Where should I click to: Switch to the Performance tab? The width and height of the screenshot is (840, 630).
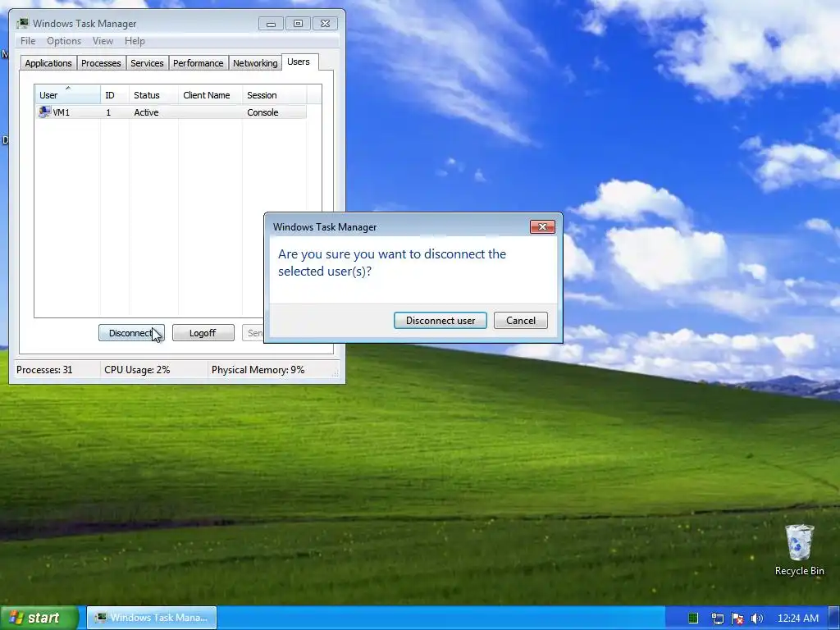tap(199, 63)
